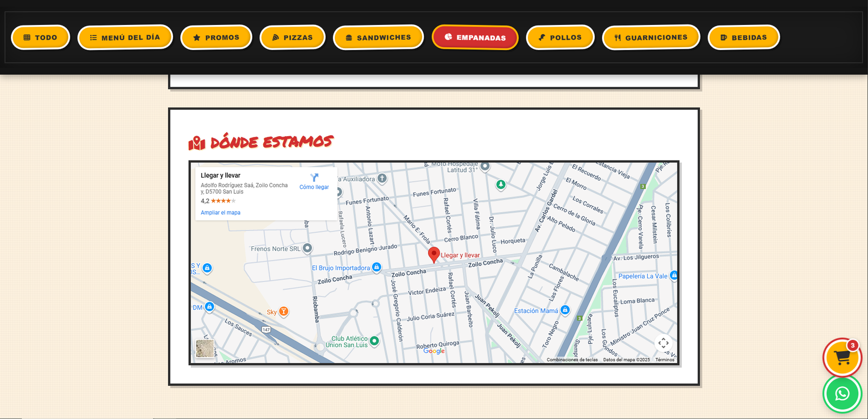Show the Todo category

coord(41,37)
